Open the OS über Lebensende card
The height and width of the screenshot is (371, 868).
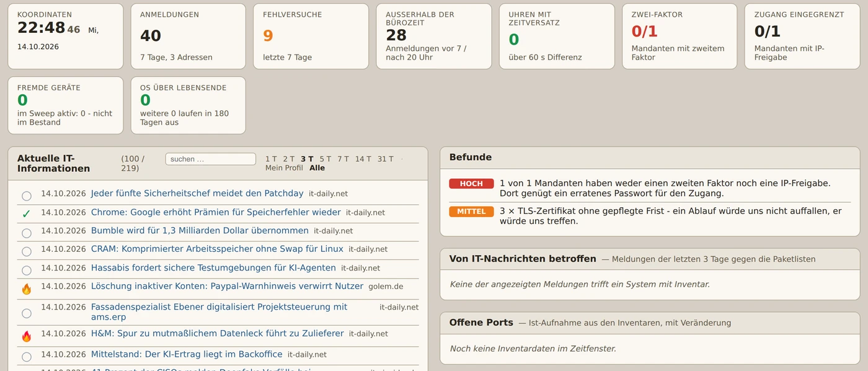pos(188,105)
